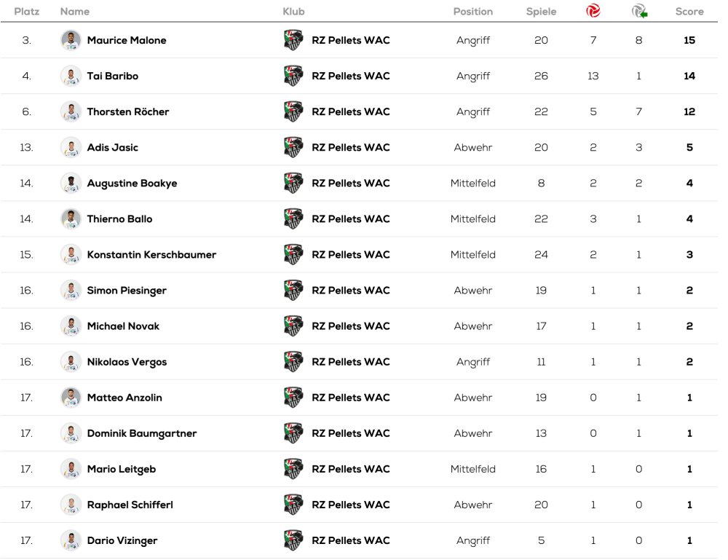Click the goals ball icon column header
Image resolution: width=728 pixels, height=560 pixels.
[593, 11]
